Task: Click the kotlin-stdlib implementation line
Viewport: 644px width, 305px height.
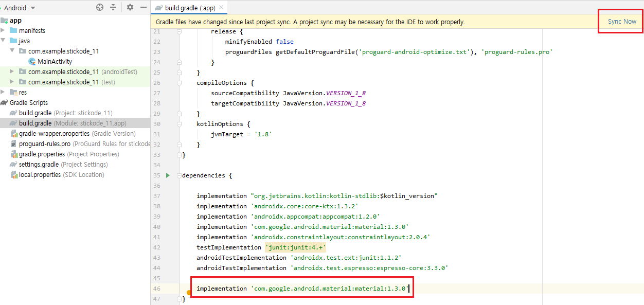Action: click(x=317, y=196)
